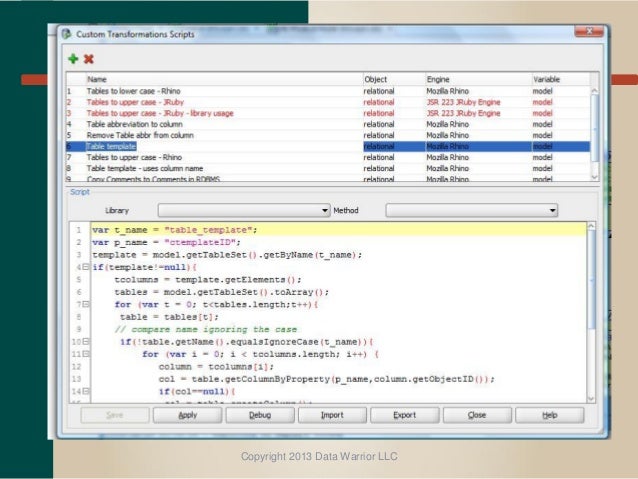Click line 5 template.getElements() statement
The height and width of the screenshot is (479, 638).
[x=208, y=280]
